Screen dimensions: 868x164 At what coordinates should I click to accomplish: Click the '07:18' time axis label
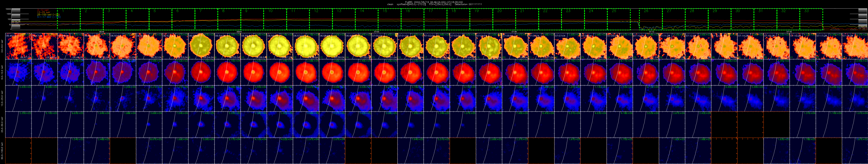click(x=789, y=31)
